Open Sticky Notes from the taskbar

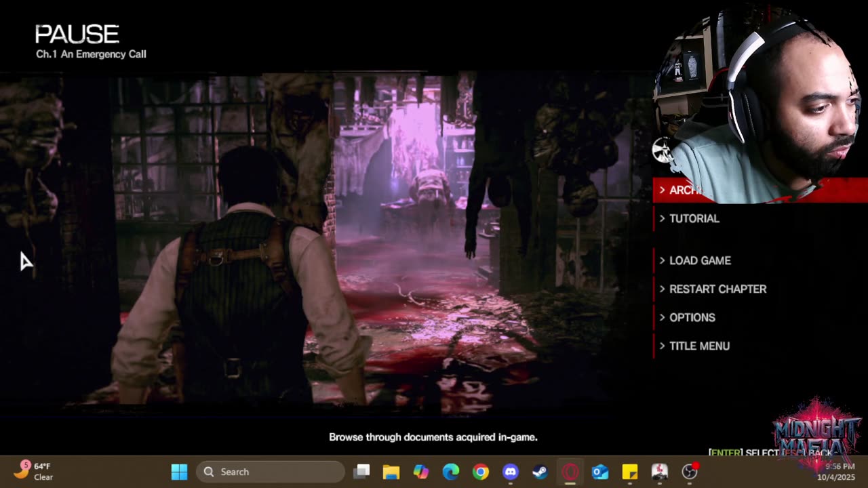point(630,472)
